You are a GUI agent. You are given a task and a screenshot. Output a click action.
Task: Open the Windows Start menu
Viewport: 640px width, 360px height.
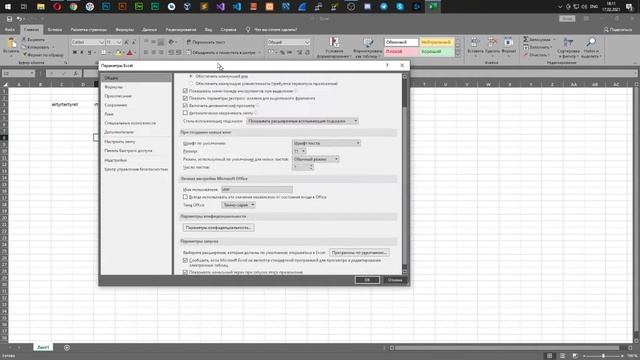(8, 7)
